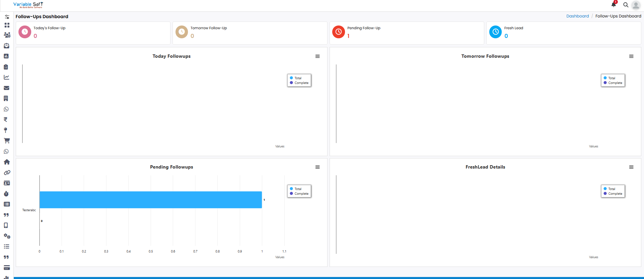Screen dimensions: 644x279
Task: Click the tan clock icon on Tomorrow card
Action: (182, 32)
